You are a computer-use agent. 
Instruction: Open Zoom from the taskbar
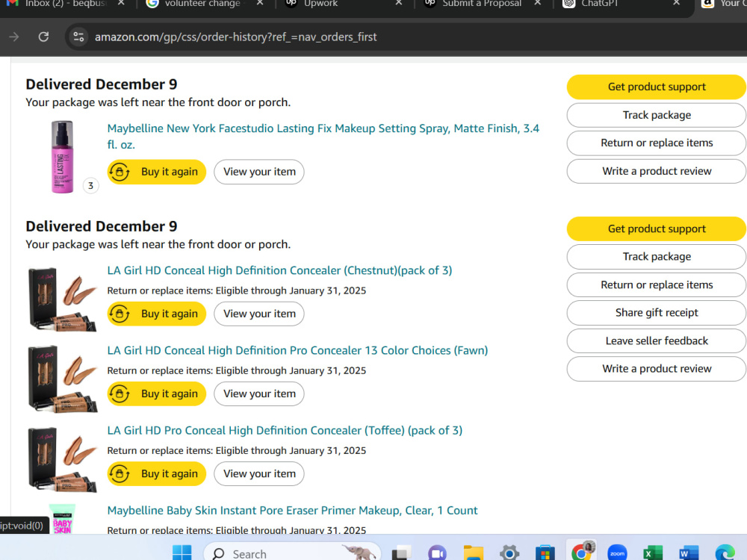[617, 553]
